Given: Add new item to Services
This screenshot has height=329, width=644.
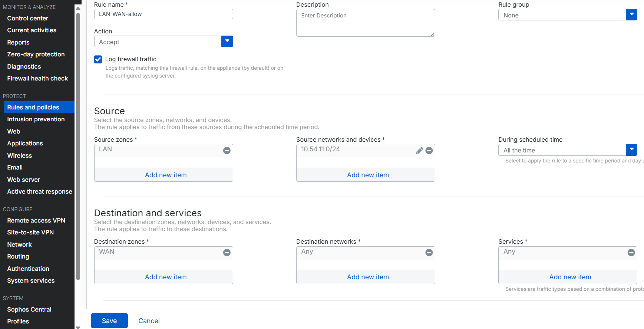Looking at the screenshot, I should pyautogui.click(x=570, y=277).
